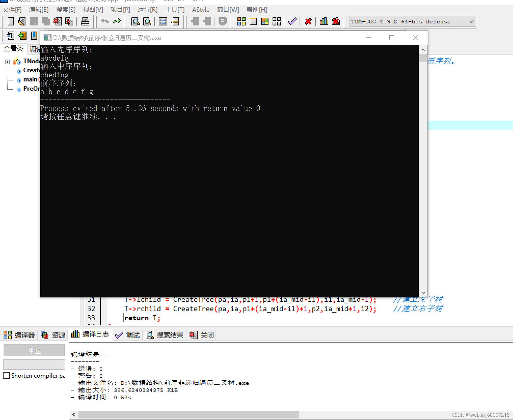Open the TDM-GCC compiler dropdown
The image size is (513, 420).
click(x=471, y=22)
